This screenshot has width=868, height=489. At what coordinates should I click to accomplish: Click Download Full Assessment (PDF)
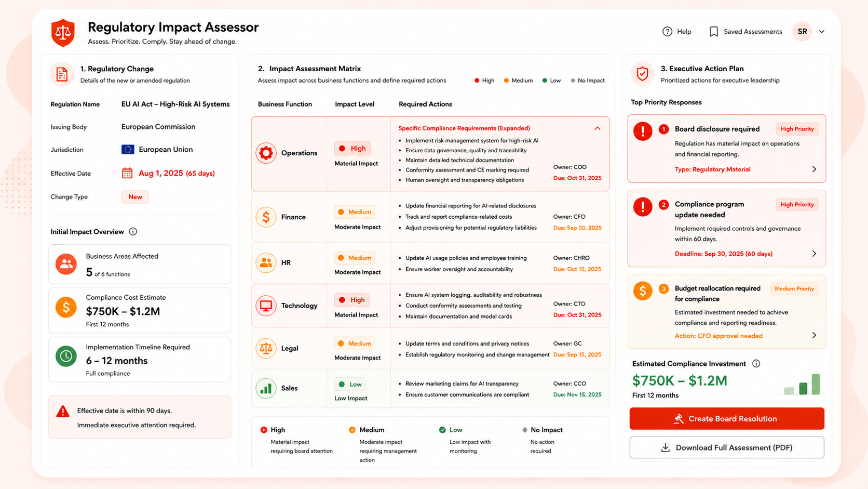[x=727, y=447]
